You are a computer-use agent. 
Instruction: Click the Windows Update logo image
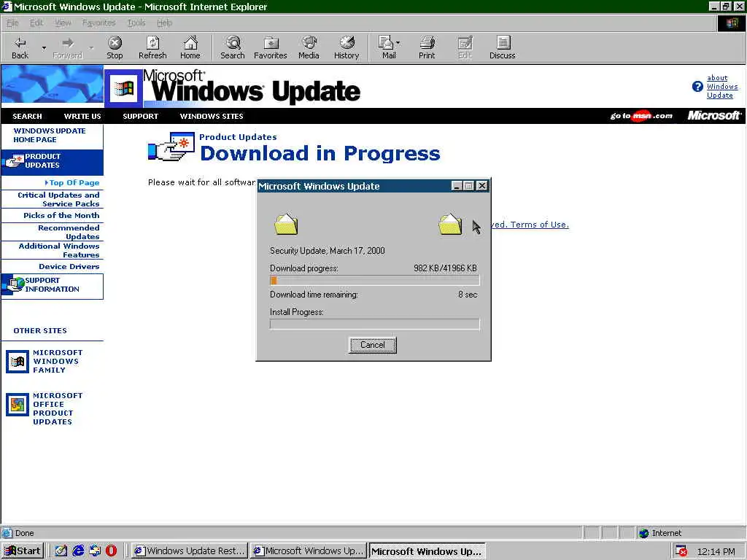point(233,87)
